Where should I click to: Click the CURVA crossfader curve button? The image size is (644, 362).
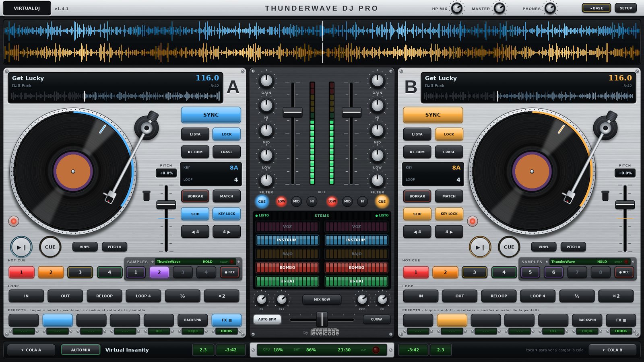pos(377,319)
